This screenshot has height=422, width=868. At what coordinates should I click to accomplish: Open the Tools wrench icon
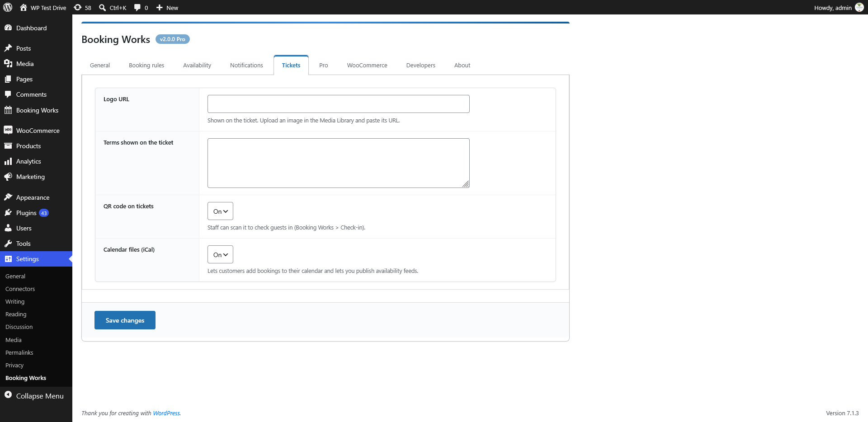tap(8, 243)
